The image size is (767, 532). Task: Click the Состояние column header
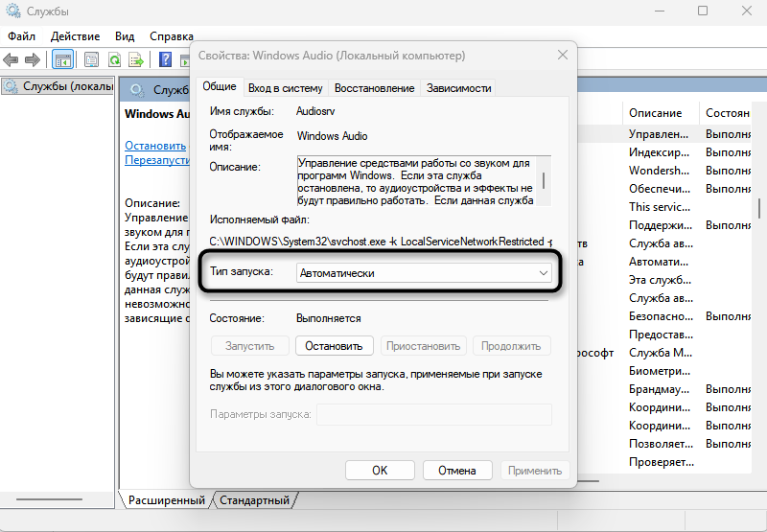coord(728,113)
